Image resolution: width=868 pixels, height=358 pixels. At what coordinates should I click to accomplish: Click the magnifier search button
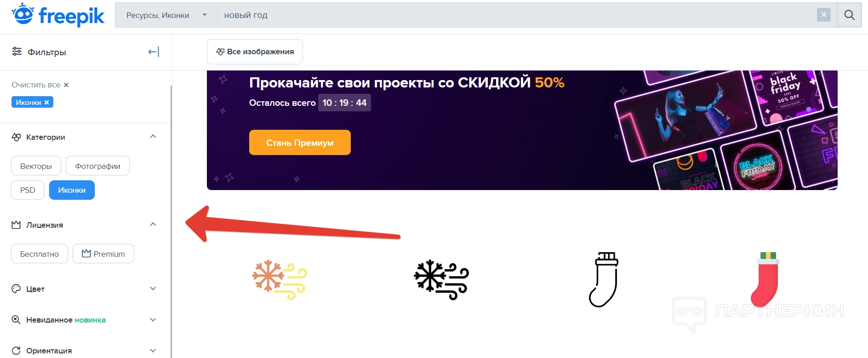click(849, 15)
